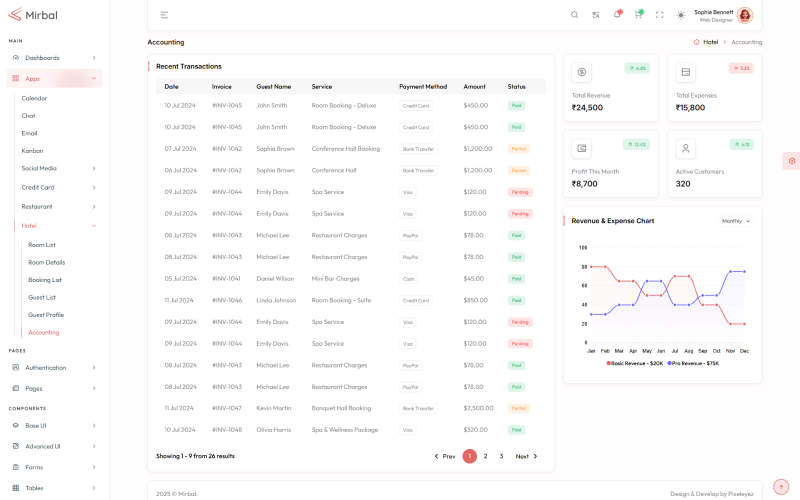Open Sophie Bennett profile avatar
This screenshot has height=500, width=800.
point(744,15)
